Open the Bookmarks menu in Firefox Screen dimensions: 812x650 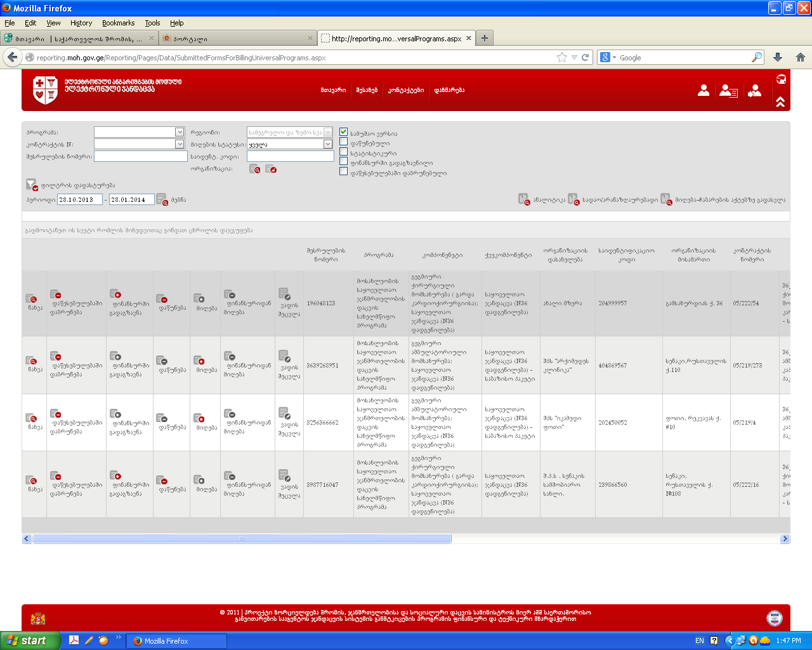(x=118, y=23)
